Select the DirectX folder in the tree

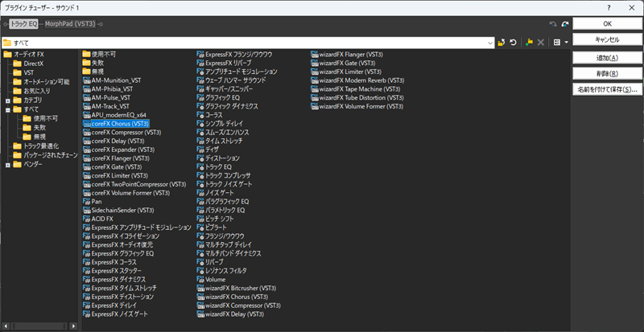coord(33,63)
